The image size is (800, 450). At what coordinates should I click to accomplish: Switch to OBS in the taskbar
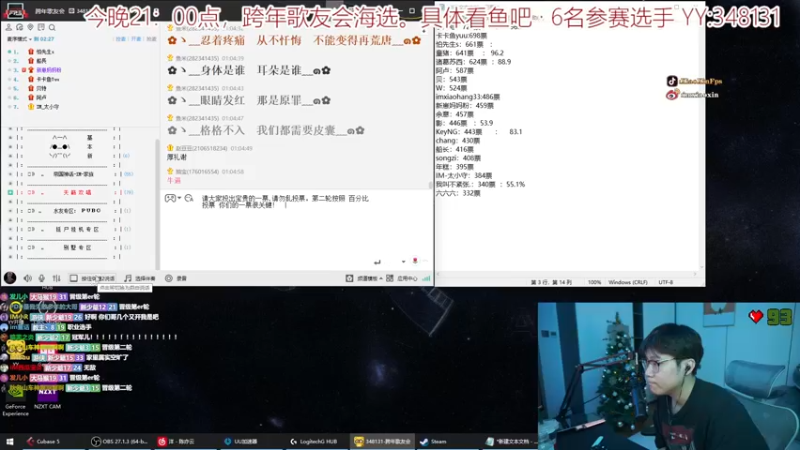point(119,441)
